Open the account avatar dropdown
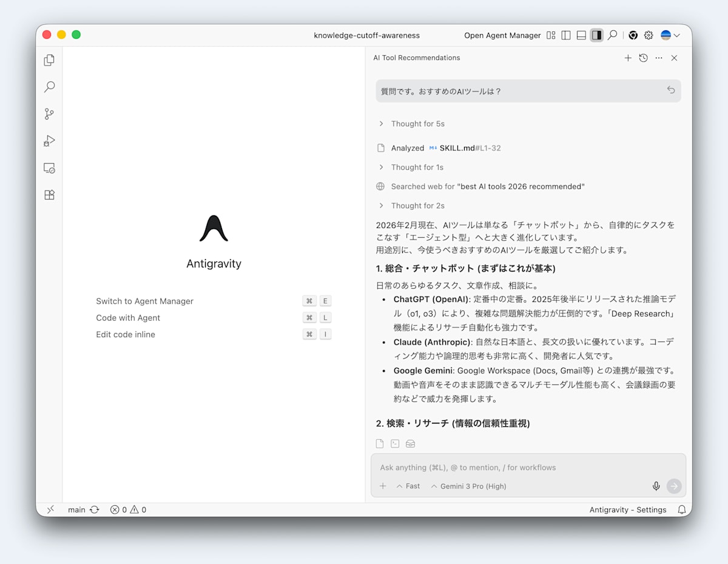Viewport: 728px width, 564px height. pyautogui.click(x=670, y=35)
